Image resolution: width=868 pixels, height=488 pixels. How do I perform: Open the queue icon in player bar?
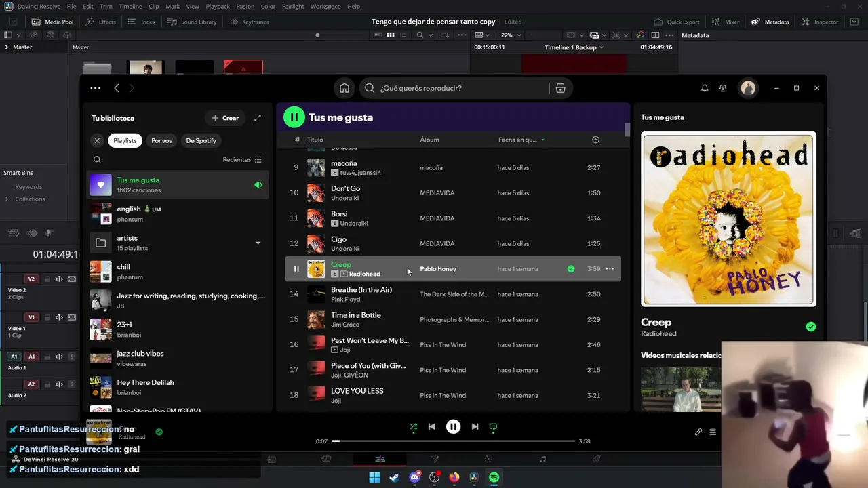(713, 432)
